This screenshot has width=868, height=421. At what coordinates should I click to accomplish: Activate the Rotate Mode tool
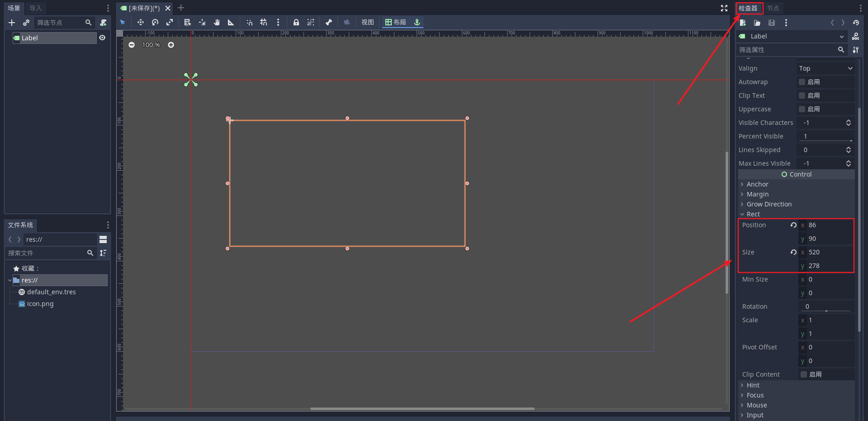(155, 22)
